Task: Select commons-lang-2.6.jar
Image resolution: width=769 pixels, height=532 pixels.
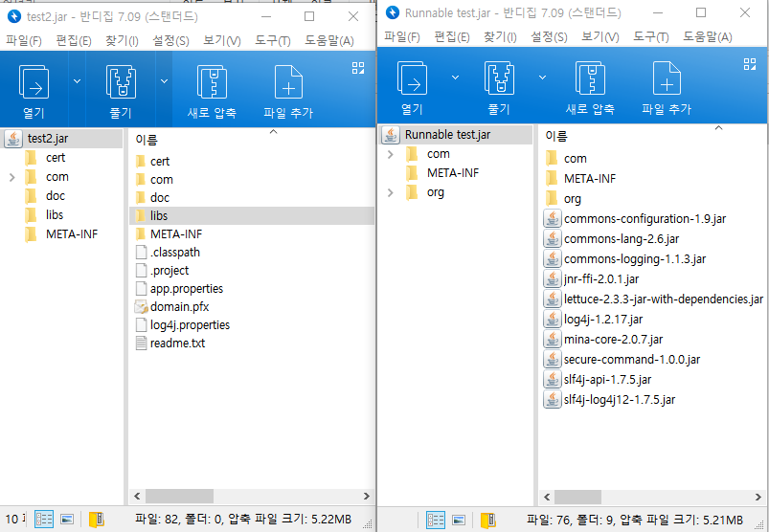Action: pos(612,239)
